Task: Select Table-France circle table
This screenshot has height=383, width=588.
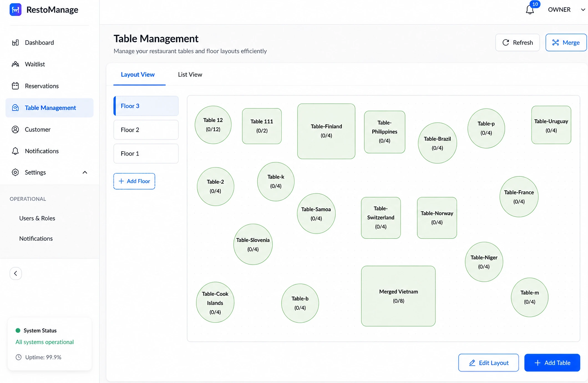Action: pyautogui.click(x=519, y=197)
